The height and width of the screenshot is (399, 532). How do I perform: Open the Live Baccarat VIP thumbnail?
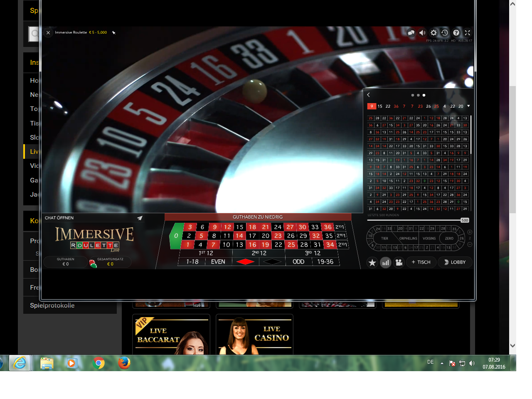[x=171, y=335]
